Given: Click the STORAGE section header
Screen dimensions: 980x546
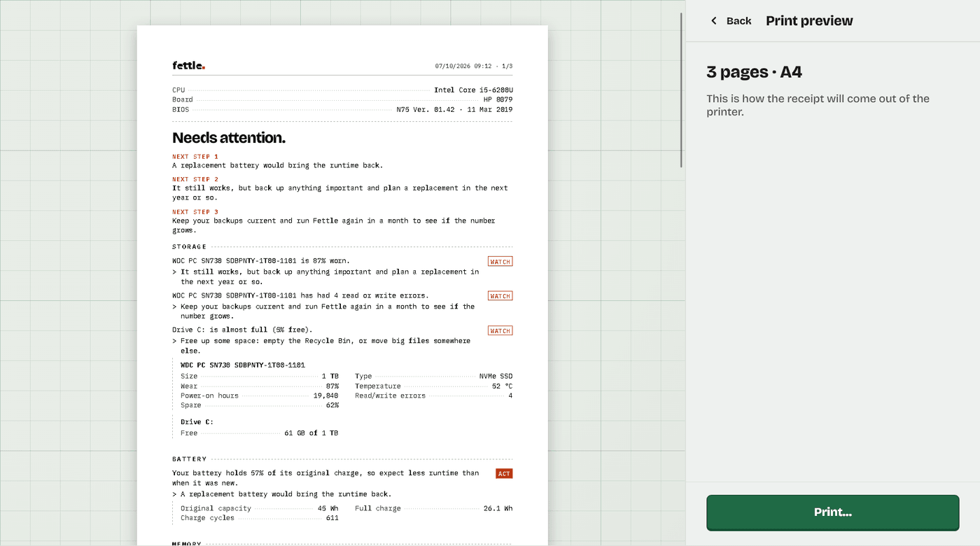Looking at the screenshot, I should pyautogui.click(x=190, y=247).
